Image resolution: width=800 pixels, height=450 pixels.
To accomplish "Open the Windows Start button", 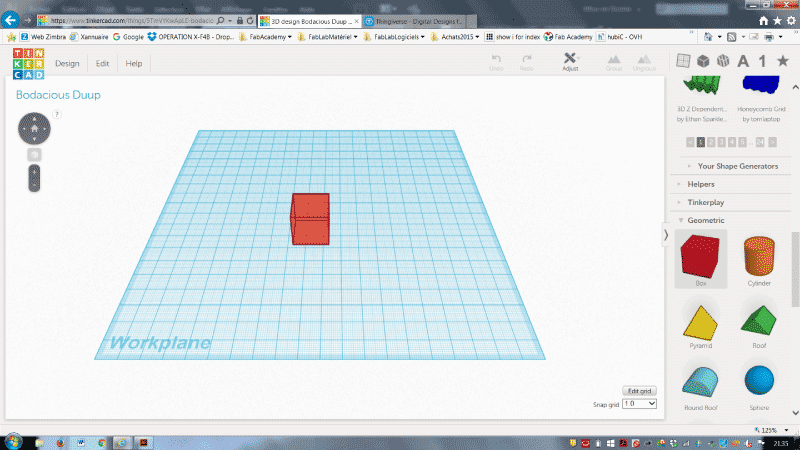I will (13, 442).
